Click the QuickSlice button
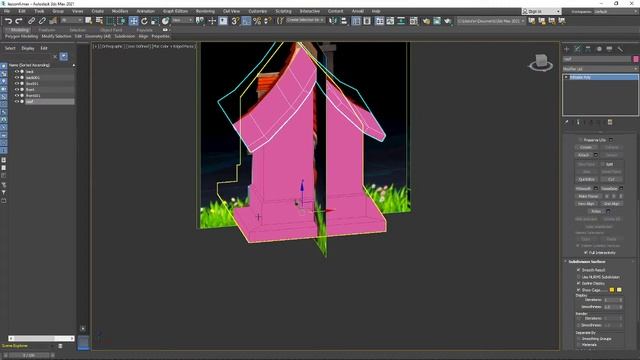The height and width of the screenshot is (360, 640). pos(587,179)
